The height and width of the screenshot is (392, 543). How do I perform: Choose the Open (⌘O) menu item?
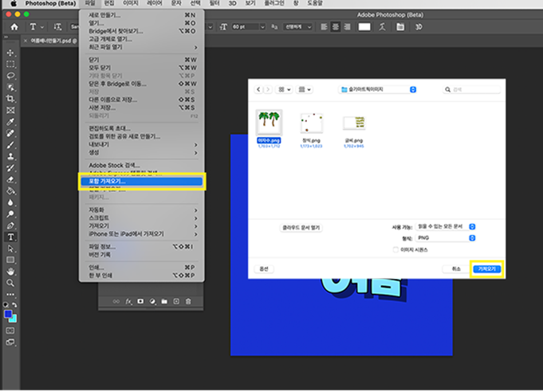click(x=142, y=23)
